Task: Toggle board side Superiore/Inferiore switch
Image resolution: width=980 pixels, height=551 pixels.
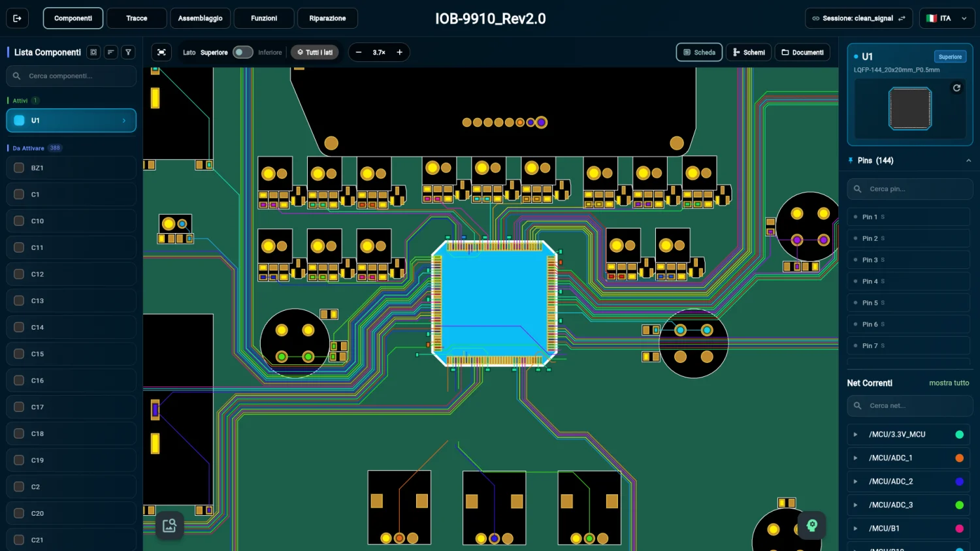Action: click(x=242, y=52)
